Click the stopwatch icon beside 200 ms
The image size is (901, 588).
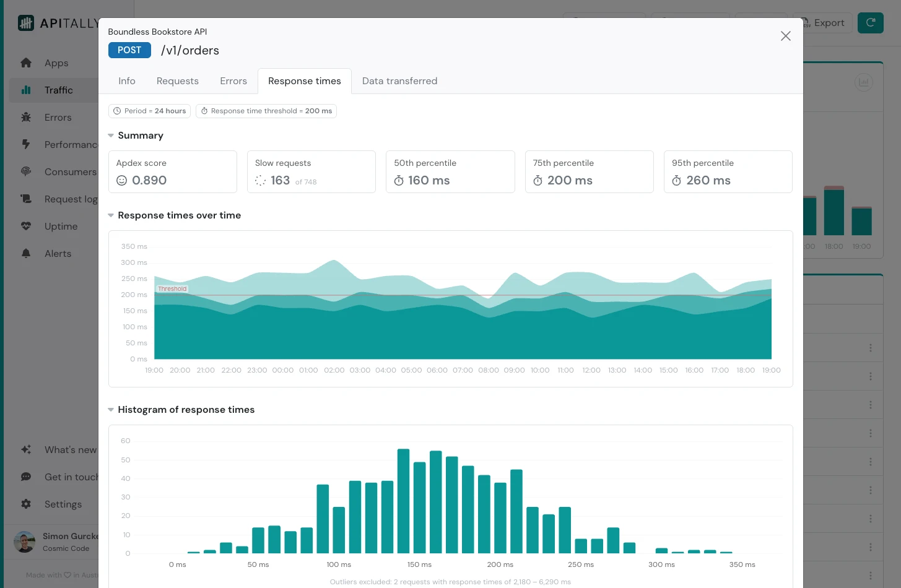point(538,181)
